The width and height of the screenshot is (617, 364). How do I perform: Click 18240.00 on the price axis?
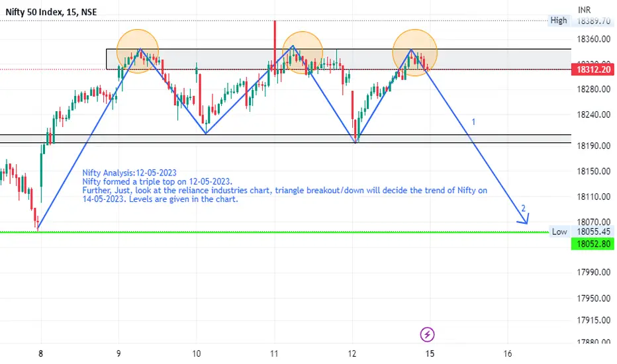pos(593,114)
